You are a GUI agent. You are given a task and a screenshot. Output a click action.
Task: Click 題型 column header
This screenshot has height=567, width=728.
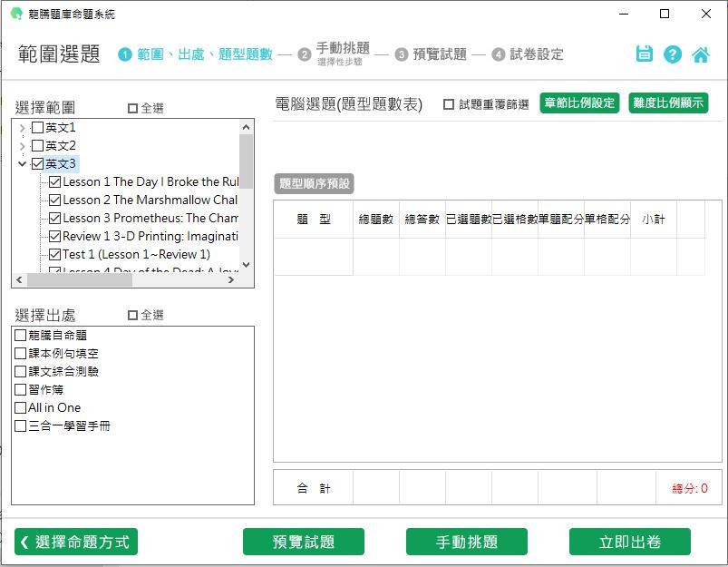click(314, 220)
